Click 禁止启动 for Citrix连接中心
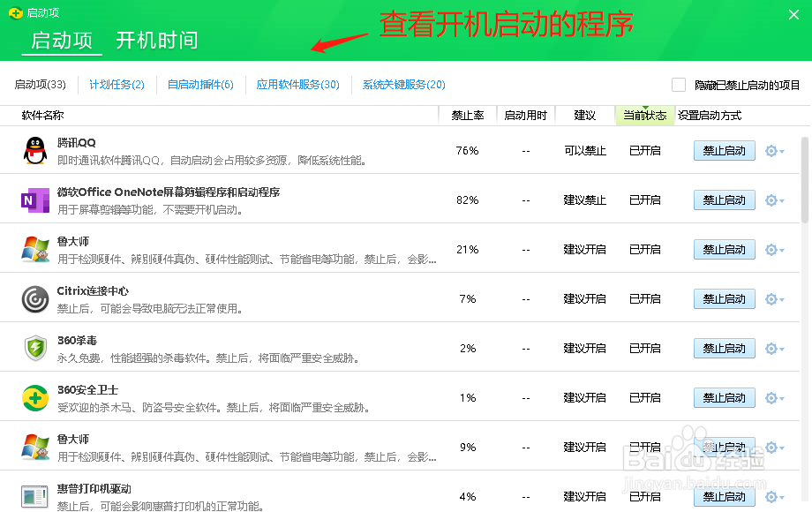 pos(724,299)
